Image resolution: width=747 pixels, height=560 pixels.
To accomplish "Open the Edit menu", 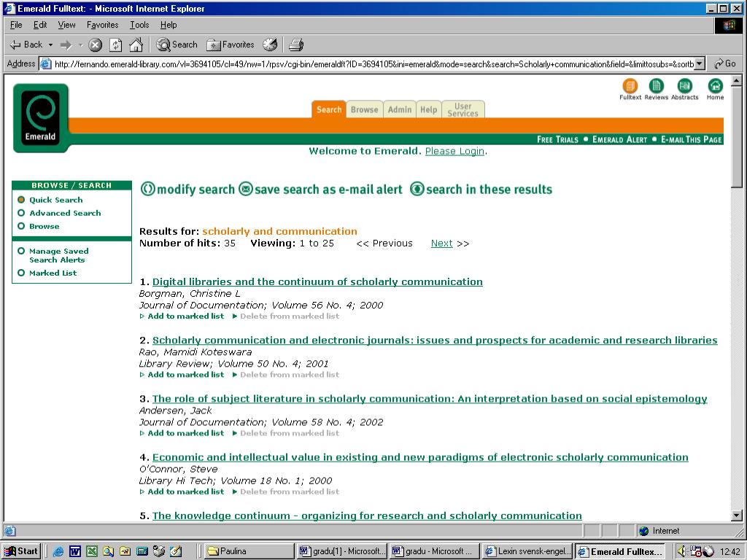I will click(40, 25).
